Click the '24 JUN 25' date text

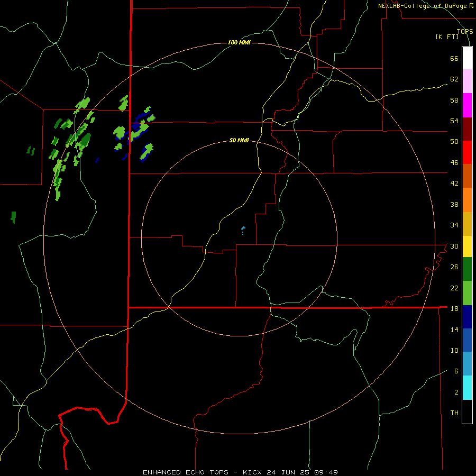coord(289,472)
